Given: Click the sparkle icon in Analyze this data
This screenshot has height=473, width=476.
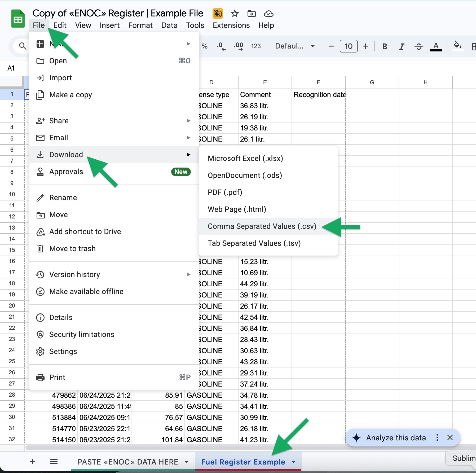Looking at the screenshot, I should click(356, 437).
